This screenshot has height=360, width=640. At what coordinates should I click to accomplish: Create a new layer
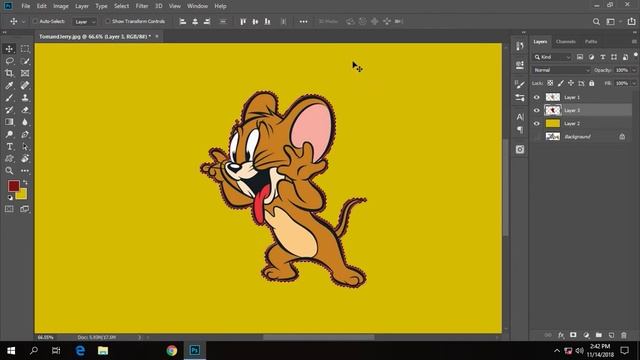click(x=611, y=335)
